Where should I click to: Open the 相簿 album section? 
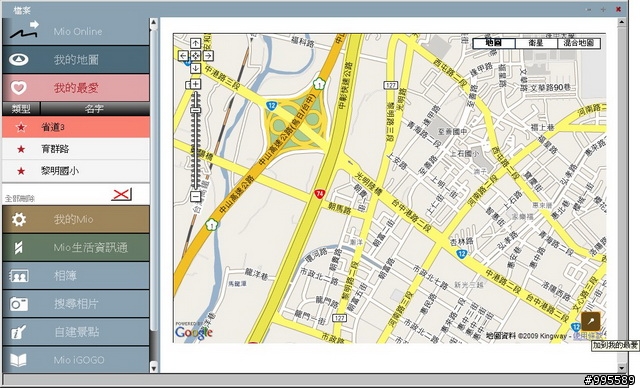(x=76, y=275)
